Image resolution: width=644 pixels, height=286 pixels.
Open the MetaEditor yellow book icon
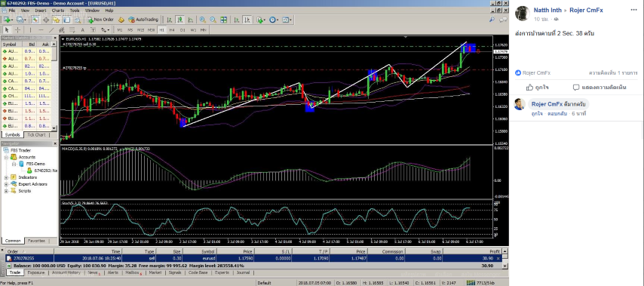[x=121, y=20]
